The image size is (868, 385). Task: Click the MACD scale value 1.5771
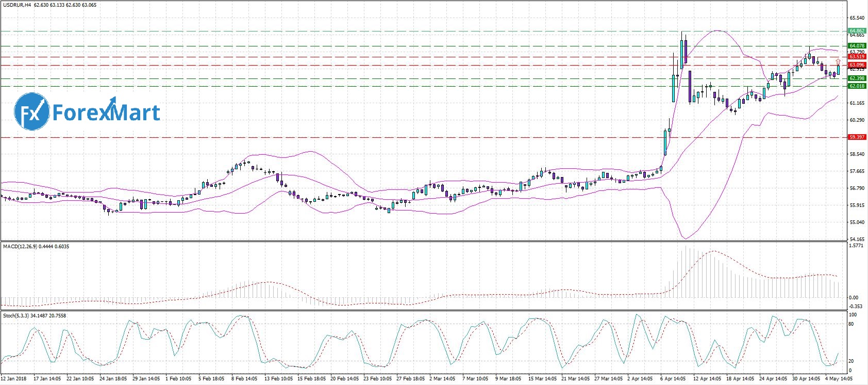pyautogui.click(x=856, y=246)
